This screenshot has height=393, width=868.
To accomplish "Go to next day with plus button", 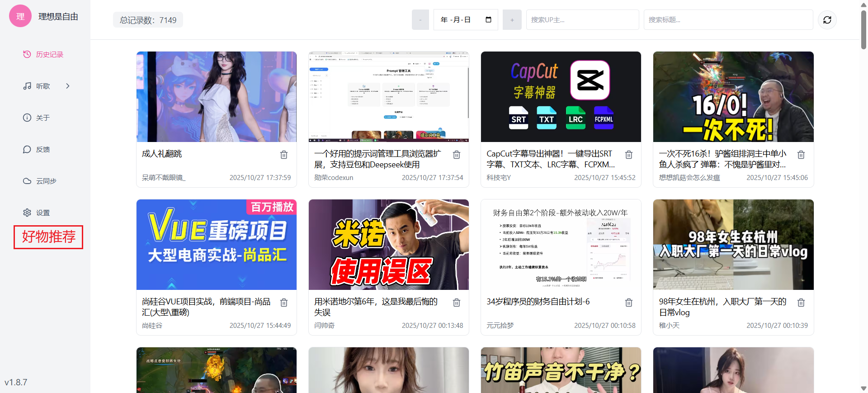I will pos(512,20).
